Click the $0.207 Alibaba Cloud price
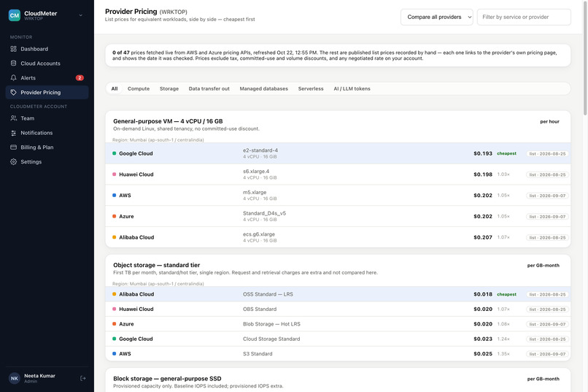The image size is (588, 392). [483, 237]
